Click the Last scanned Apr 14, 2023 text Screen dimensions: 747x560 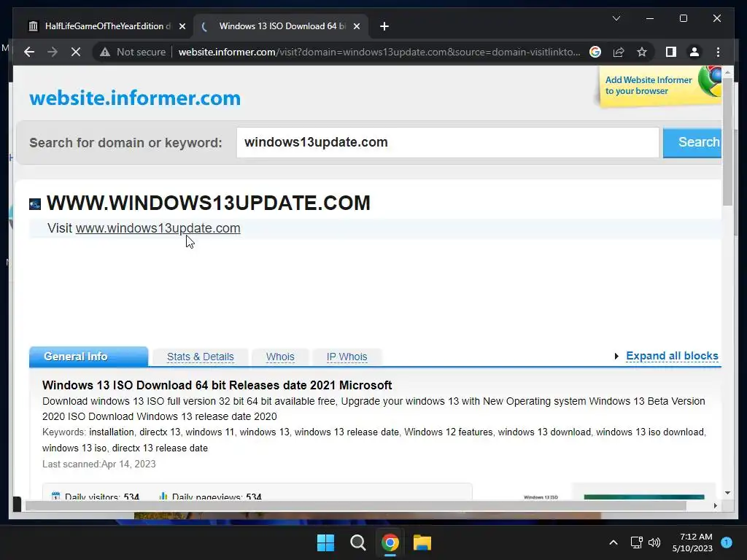pos(99,464)
